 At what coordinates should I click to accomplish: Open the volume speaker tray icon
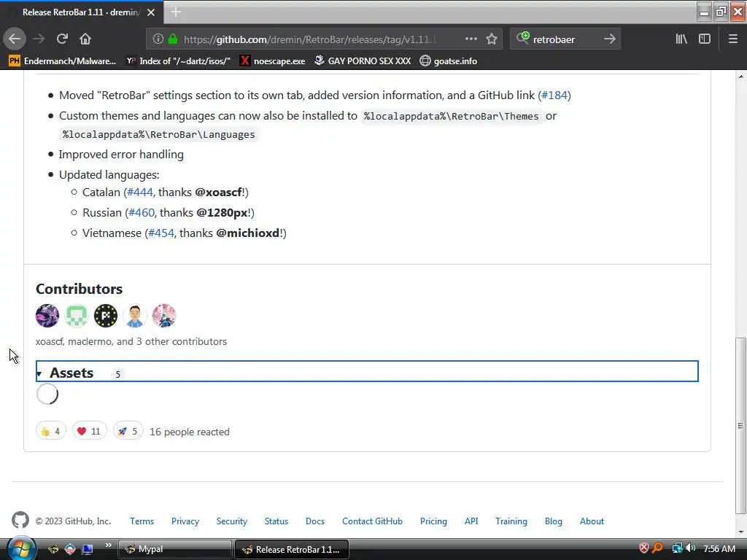pyautogui.click(x=690, y=548)
